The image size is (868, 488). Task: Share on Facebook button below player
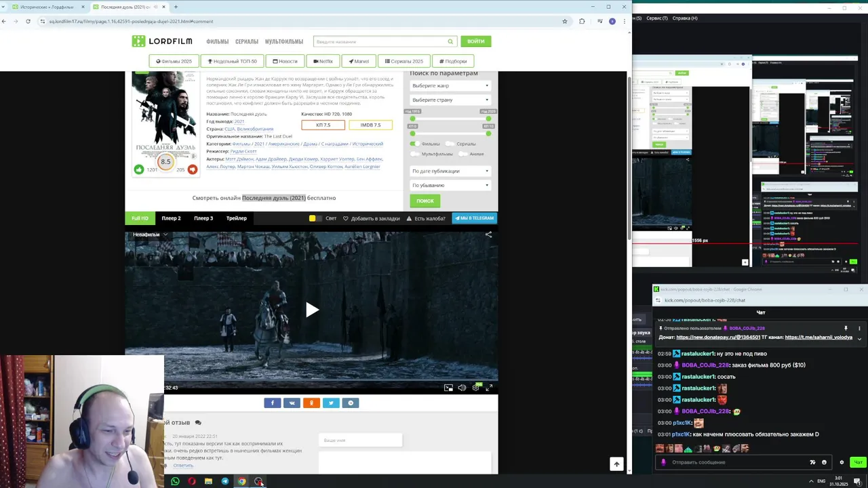coord(273,403)
